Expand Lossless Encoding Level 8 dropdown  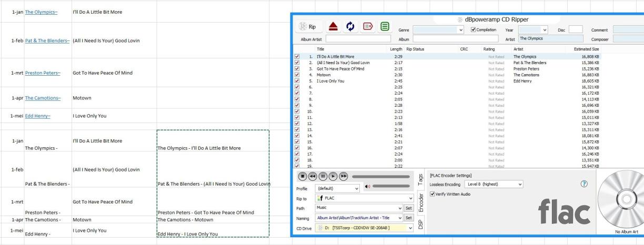520,184
